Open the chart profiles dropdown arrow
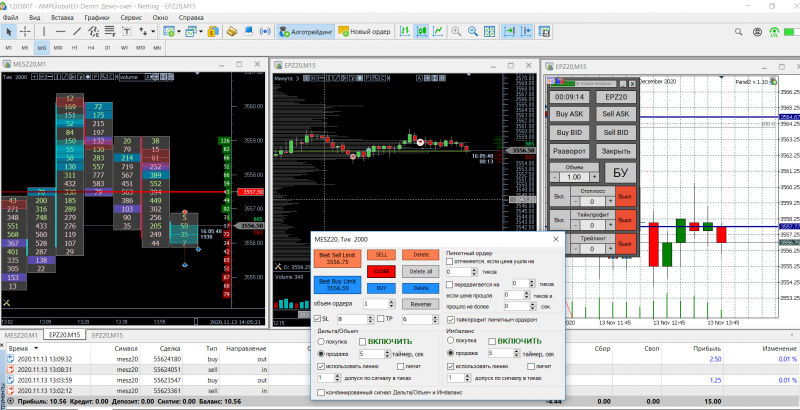800x410 pixels. click(201, 32)
